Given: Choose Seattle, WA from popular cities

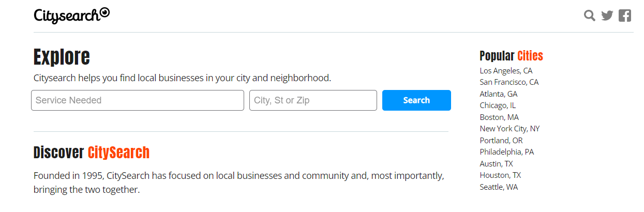Looking at the screenshot, I should click(x=499, y=187).
